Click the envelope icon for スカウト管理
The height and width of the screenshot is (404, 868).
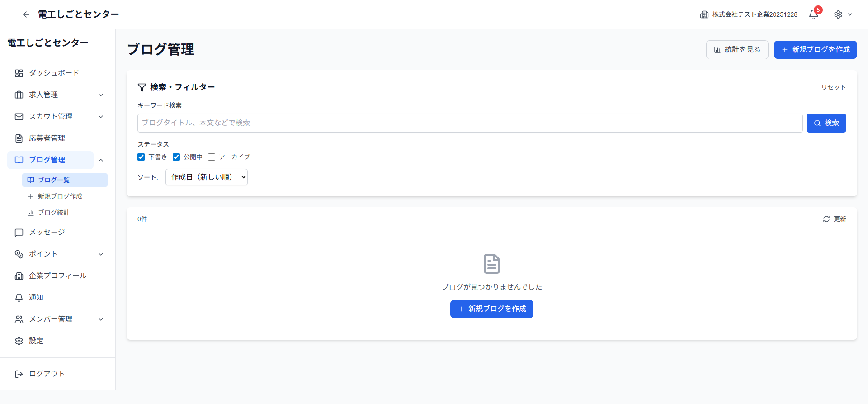(19, 117)
